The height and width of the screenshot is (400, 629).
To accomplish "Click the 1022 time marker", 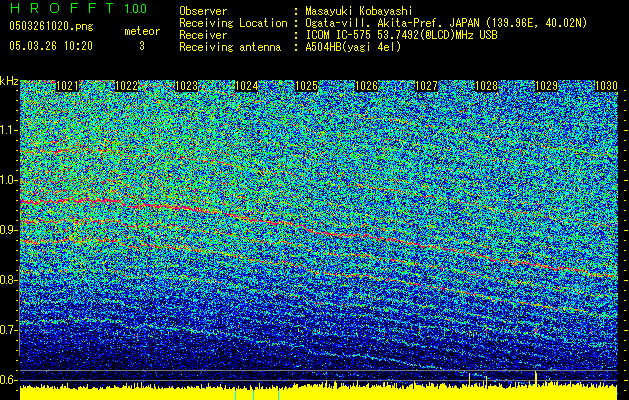I will [127, 86].
